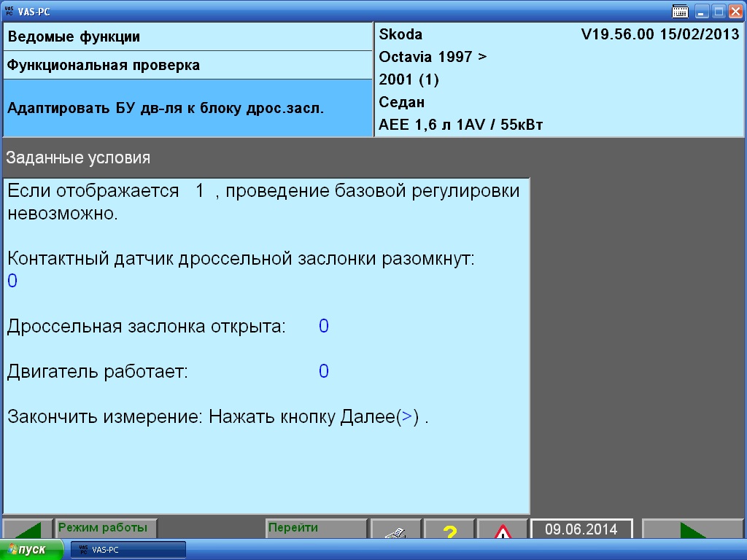Click the green forward arrow (Далее) button
Screen dimensions: 747x560
click(693, 529)
